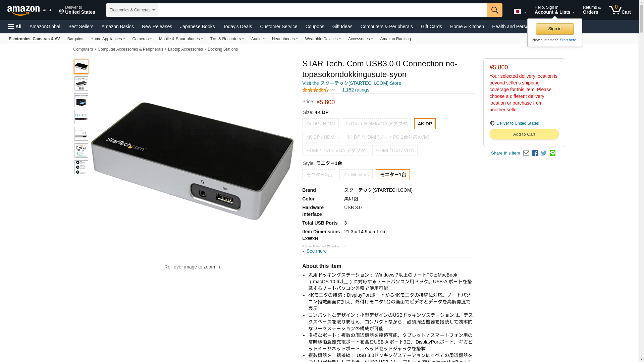Expand the Electronics & Cameras search category dropdown

pos(132,10)
